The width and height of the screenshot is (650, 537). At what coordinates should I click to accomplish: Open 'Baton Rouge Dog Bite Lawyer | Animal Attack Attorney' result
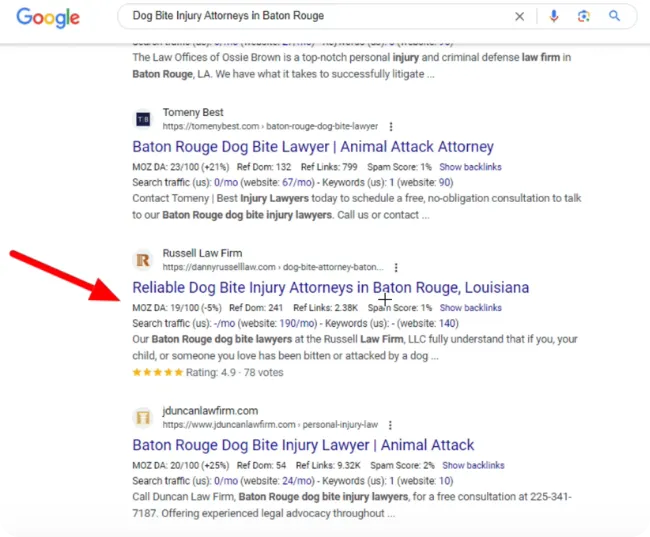[x=313, y=147]
